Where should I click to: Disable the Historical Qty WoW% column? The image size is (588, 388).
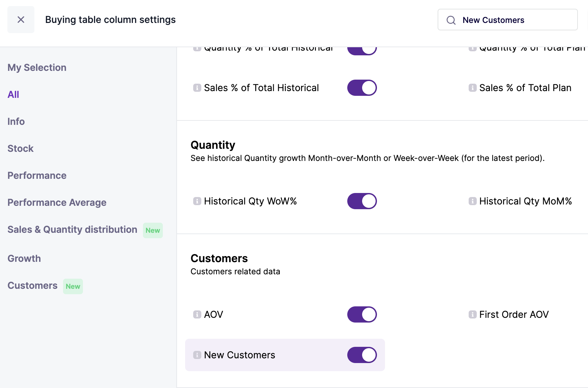coord(362,201)
